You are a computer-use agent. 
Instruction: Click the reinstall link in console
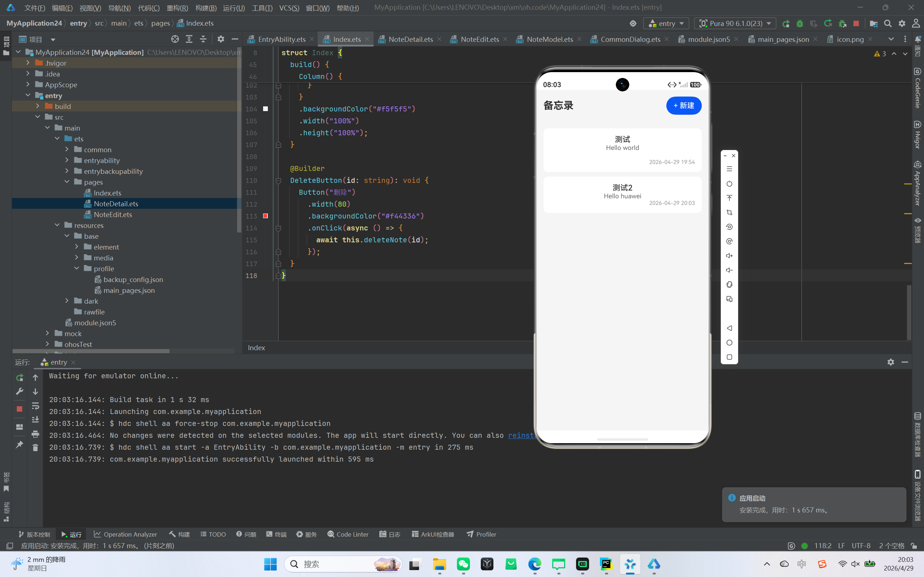522,435
